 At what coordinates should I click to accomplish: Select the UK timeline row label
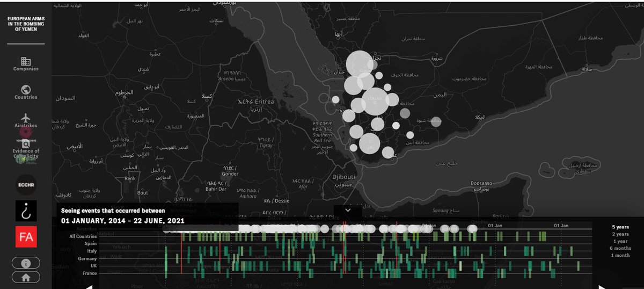coord(94,266)
